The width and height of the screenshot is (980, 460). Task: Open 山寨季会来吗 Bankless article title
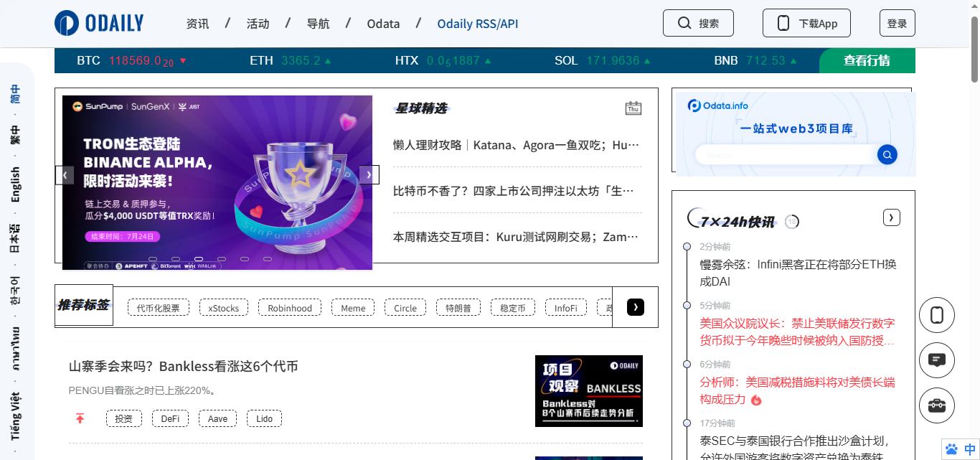tap(184, 367)
